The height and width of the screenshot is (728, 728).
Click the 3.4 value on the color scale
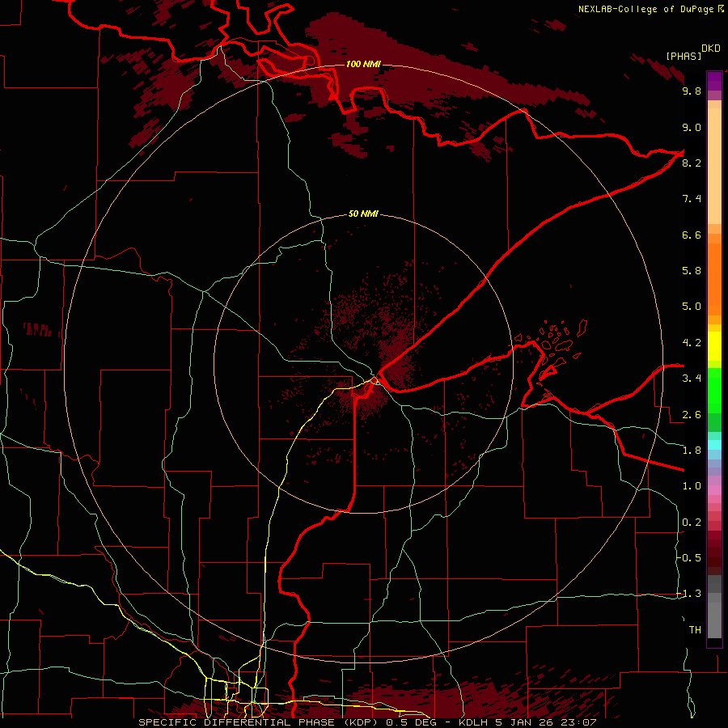pyautogui.click(x=692, y=379)
